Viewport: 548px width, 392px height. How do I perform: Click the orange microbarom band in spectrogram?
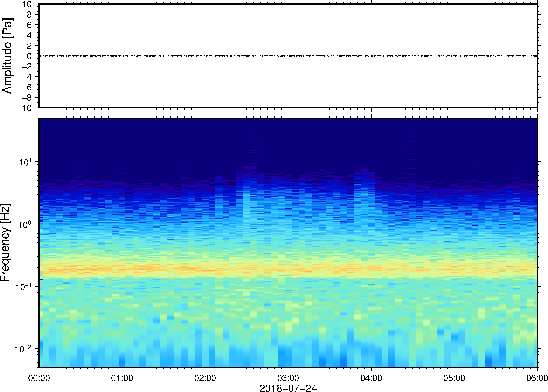[288, 268]
